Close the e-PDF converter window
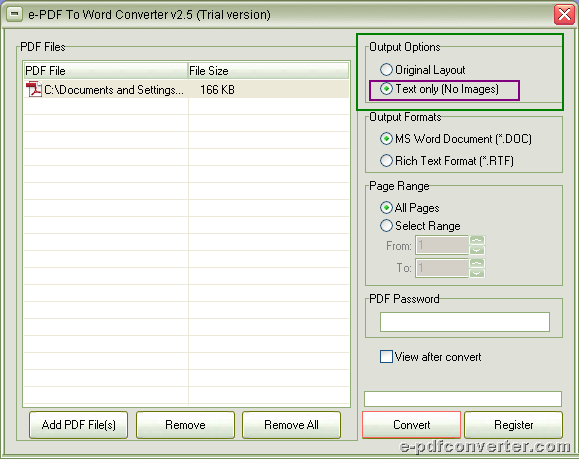Viewport: 579px width, 459px height. pos(564,15)
